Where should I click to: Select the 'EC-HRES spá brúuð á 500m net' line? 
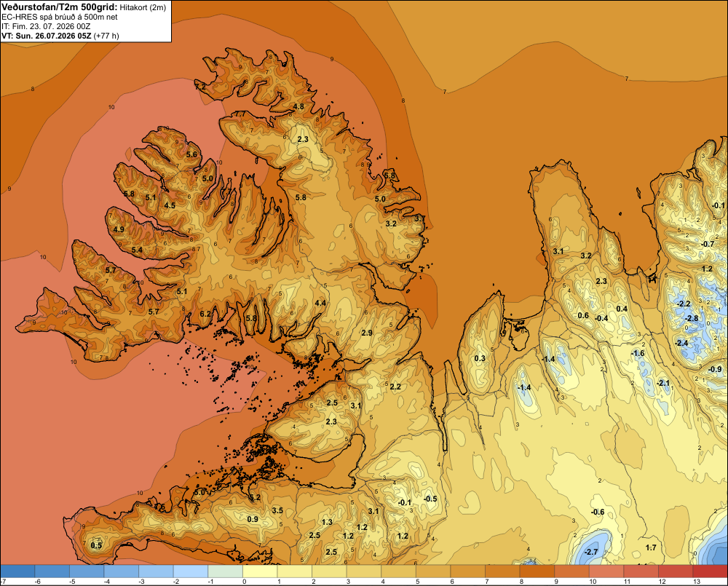pyautogui.click(x=60, y=17)
